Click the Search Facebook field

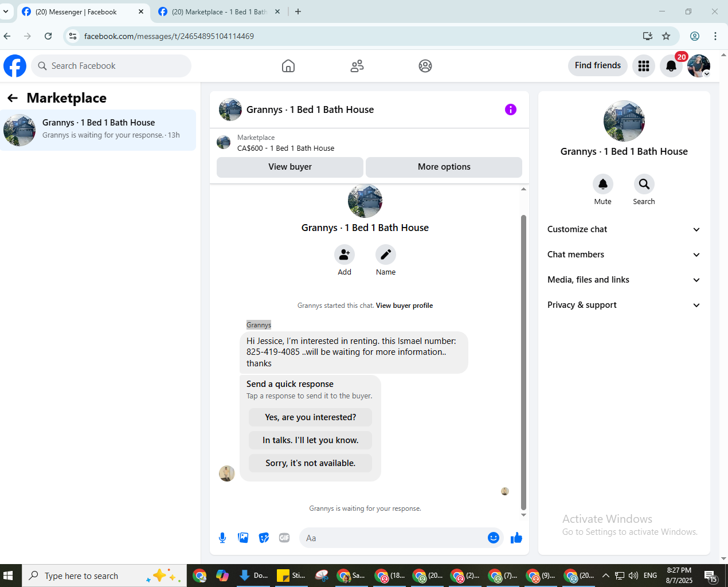[111, 66]
